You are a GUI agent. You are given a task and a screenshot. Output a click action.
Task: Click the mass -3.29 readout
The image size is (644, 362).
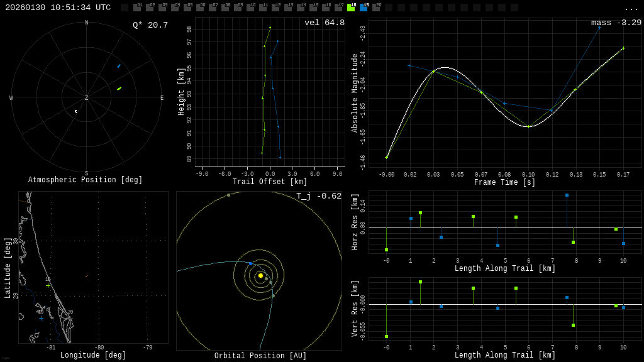click(x=616, y=23)
